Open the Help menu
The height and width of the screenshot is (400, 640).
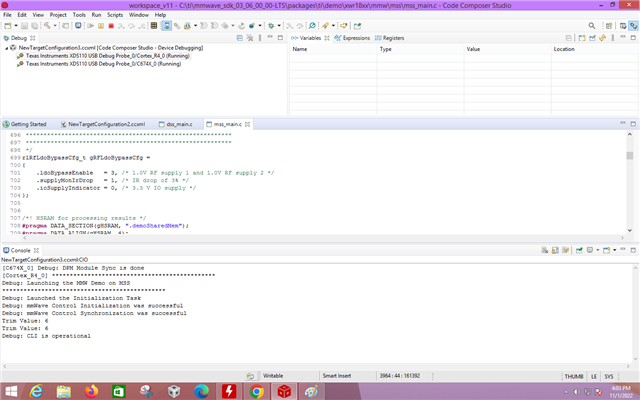click(x=160, y=15)
